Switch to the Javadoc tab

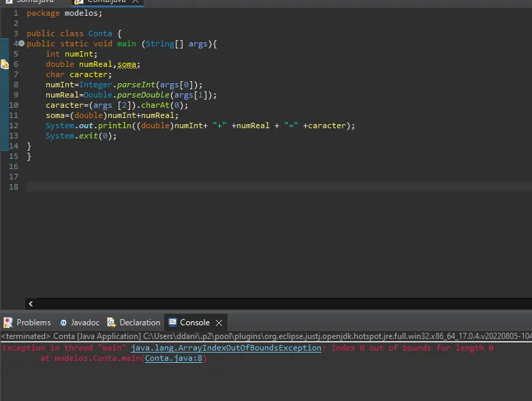point(80,322)
